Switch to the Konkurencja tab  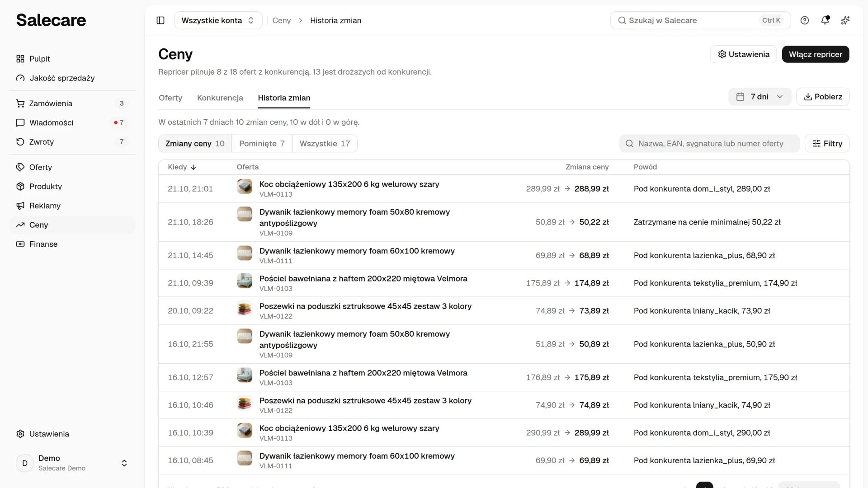pos(220,98)
